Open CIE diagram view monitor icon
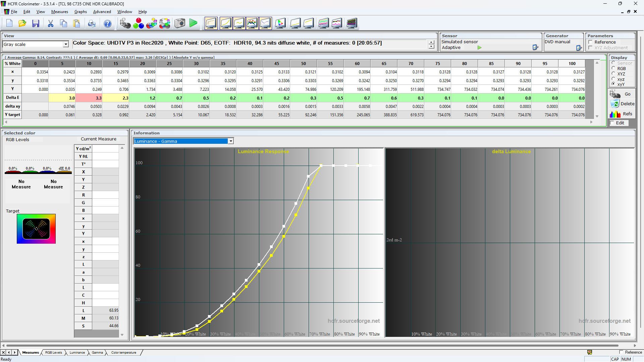This screenshot has width=644, height=362. (280, 23)
